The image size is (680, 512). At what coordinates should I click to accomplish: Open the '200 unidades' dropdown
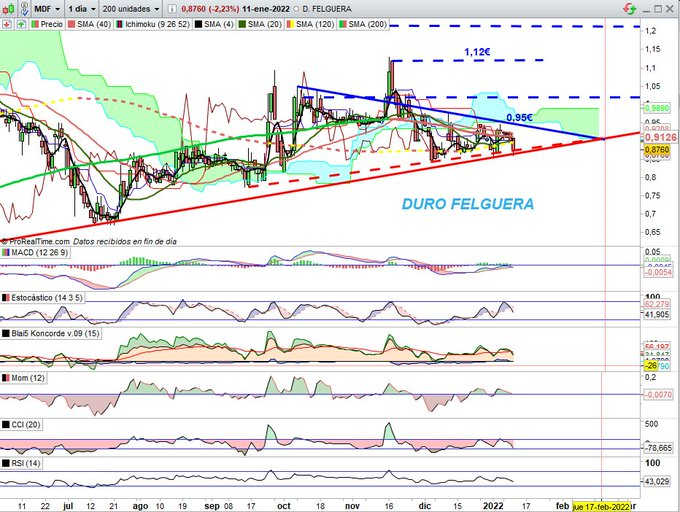131,9
